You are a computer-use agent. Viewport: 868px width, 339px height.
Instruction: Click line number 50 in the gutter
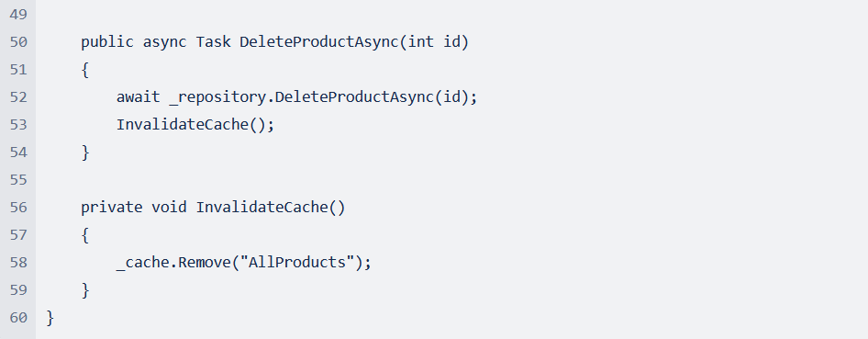pyautogui.click(x=18, y=42)
